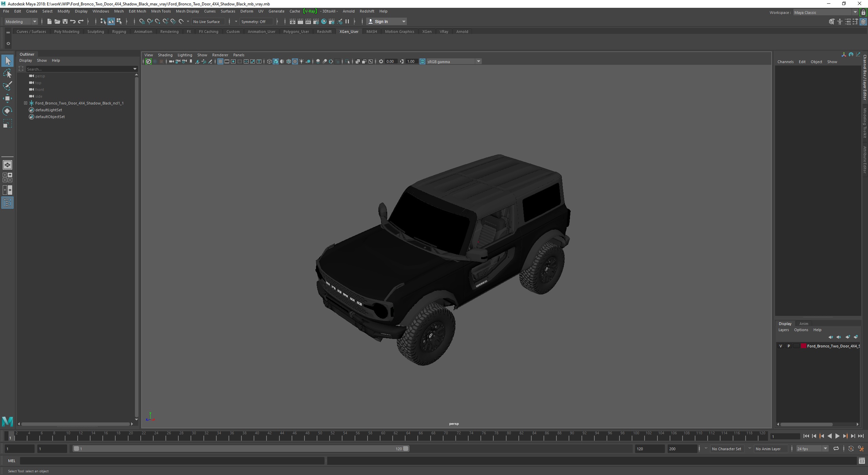The height and width of the screenshot is (475, 868).
Task: Toggle wireframe on shaded in viewport
Action: pos(289,61)
